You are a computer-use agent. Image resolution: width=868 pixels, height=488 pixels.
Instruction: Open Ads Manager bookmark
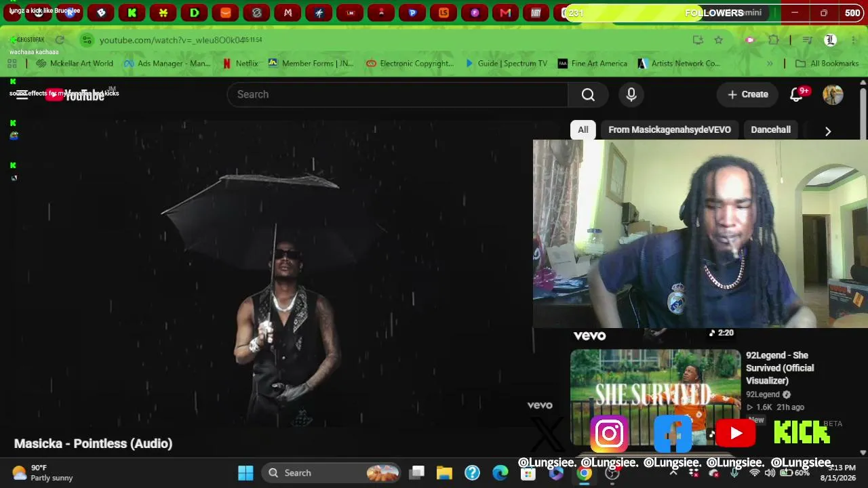[x=167, y=64]
